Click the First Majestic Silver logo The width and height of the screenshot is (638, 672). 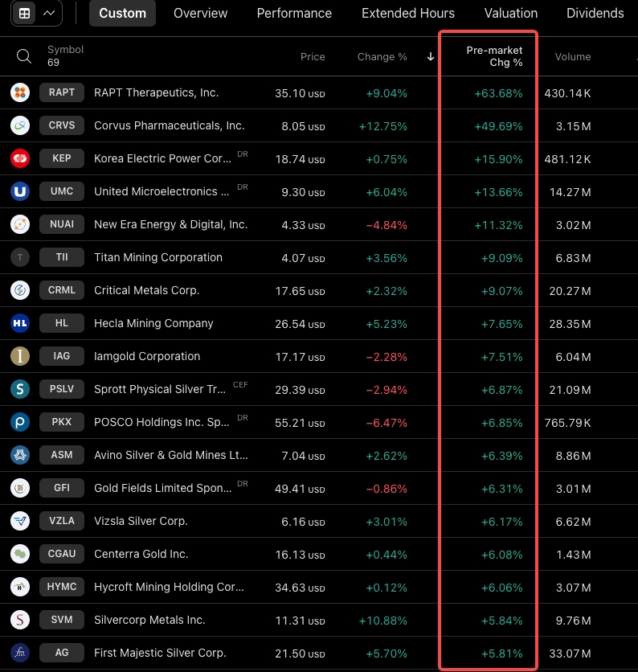click(20, 652)
